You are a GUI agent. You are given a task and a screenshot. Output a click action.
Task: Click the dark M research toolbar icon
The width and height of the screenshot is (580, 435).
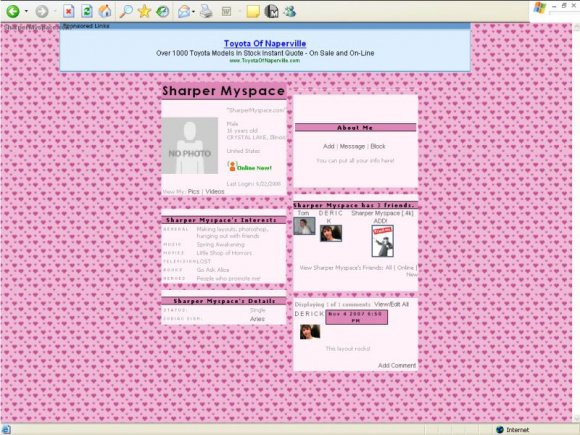[271, 11]
